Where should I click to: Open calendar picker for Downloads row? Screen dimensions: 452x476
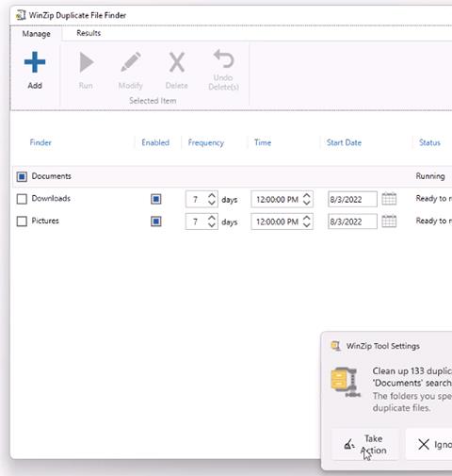pyautogui.click(x=389, y=199)
